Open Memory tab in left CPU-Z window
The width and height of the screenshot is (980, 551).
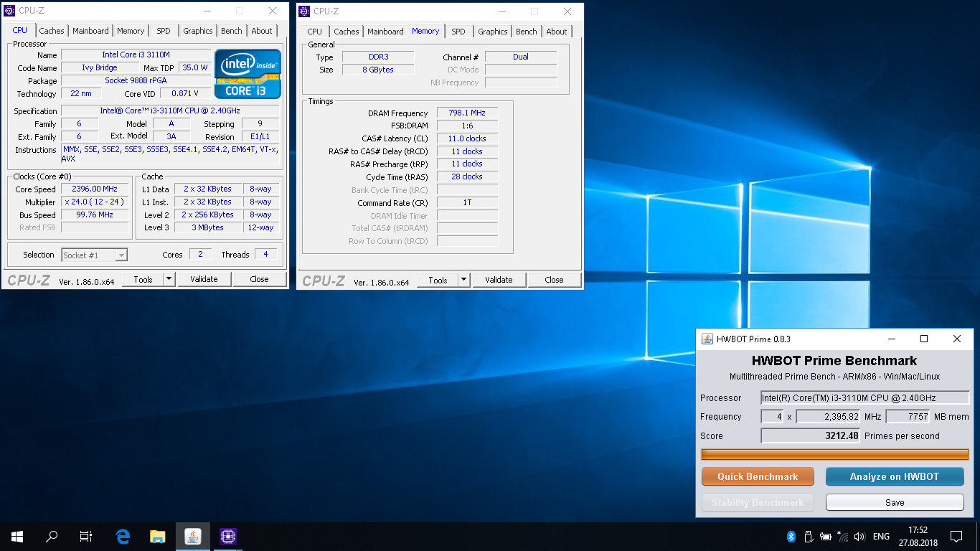131,31
